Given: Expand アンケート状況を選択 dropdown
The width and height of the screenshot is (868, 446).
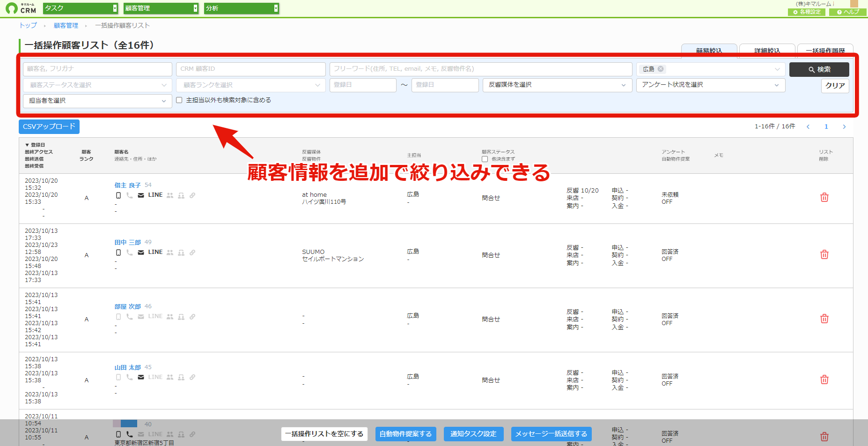Looking at the screenshot, I should [711, 85].
